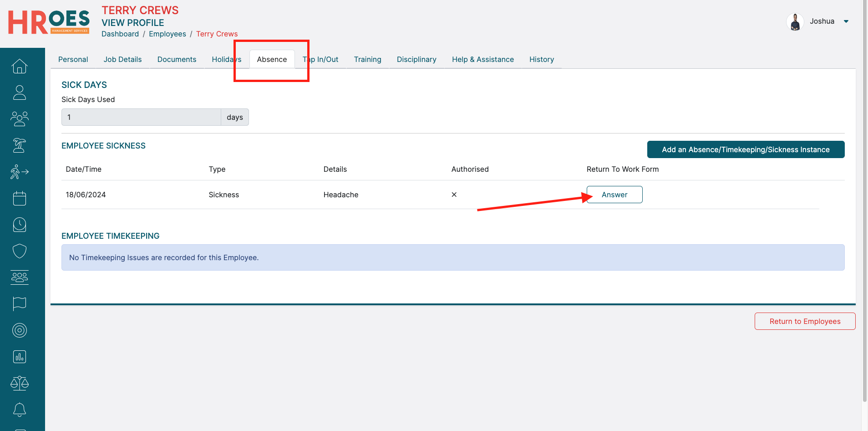This screenshot has height=431, width=868.
Task: Add an Absence/Timekeeping/Sickness Instance
Action: click(x=745, y=149)
